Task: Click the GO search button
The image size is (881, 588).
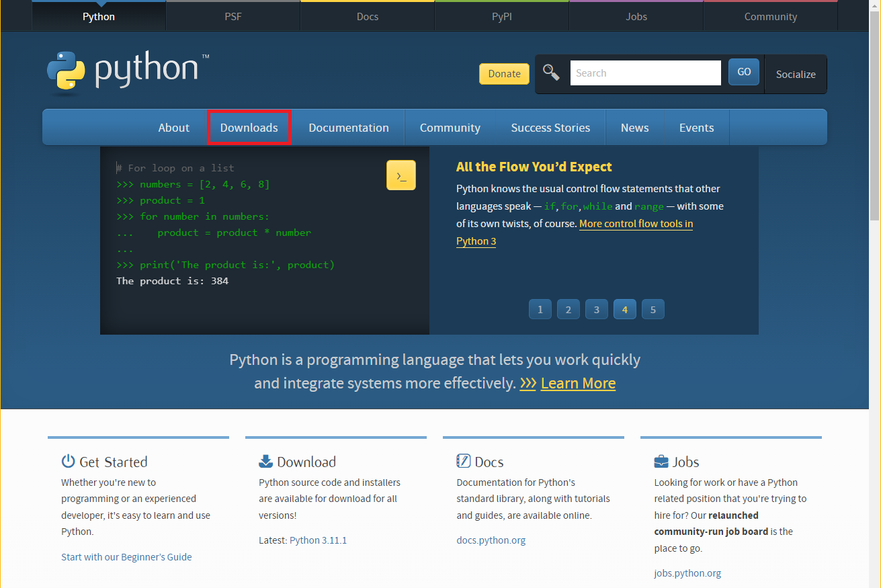Action: (744, 72)
